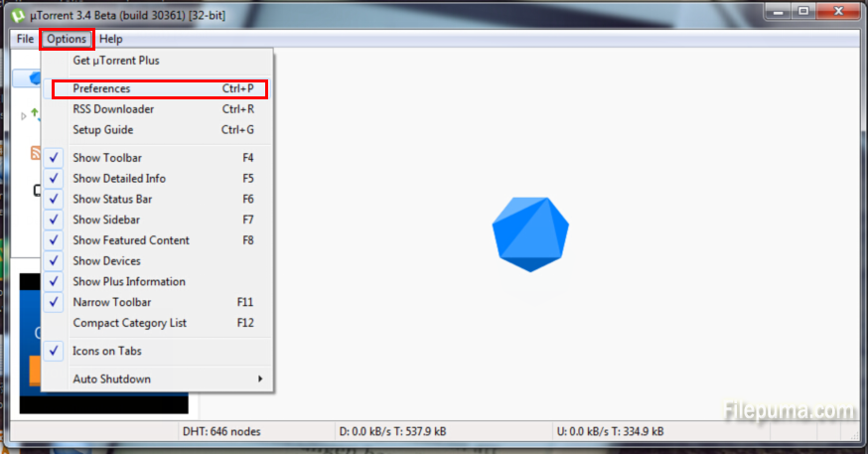Open the File menu

click(x=25, y=39)
